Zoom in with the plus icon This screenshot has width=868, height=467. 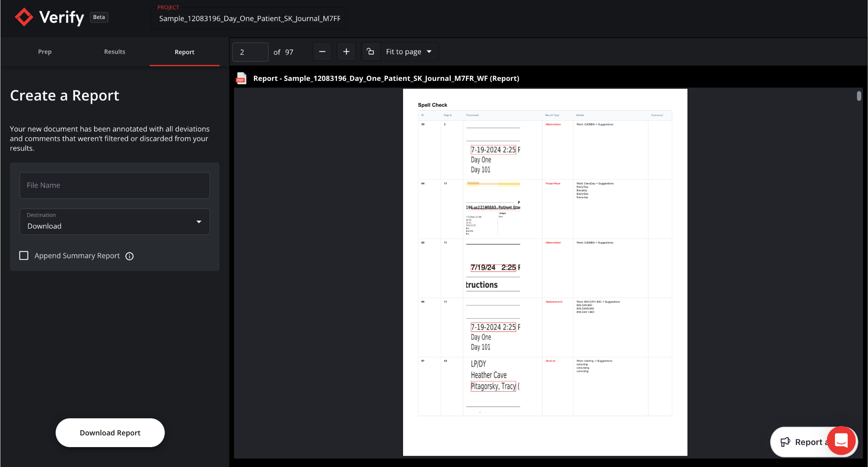point(346,52)
